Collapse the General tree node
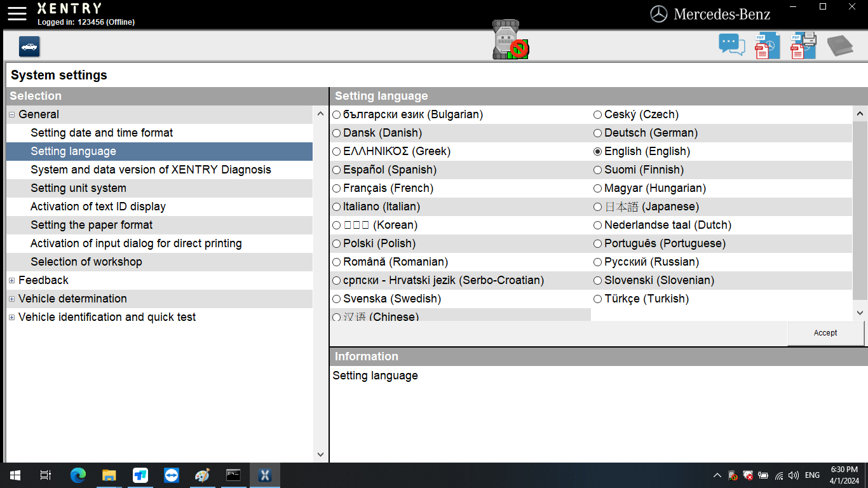 point(12,115)
